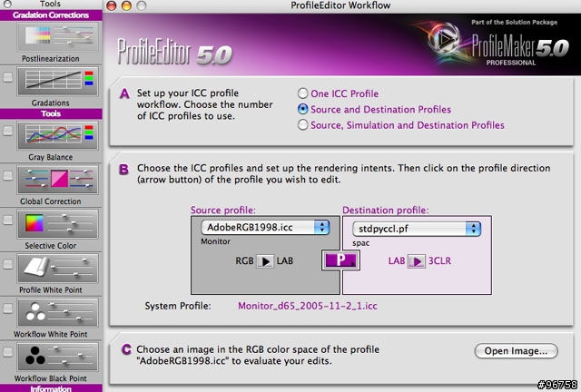The height and width of the screenshot is (392, 581).
Task: Open the stdpyccl.pf destination profile dropdown
Action: [417, 229]
